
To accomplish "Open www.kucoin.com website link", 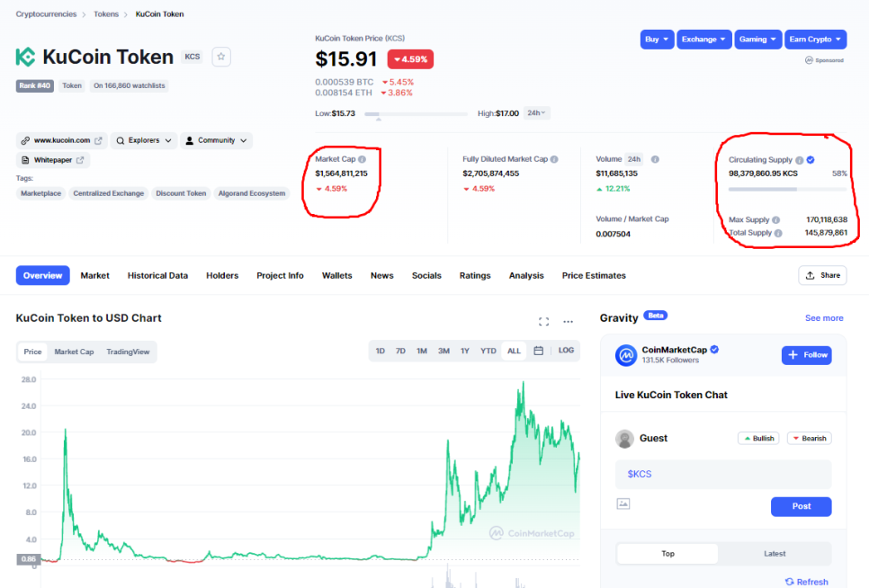I will [x=61, y=140].
